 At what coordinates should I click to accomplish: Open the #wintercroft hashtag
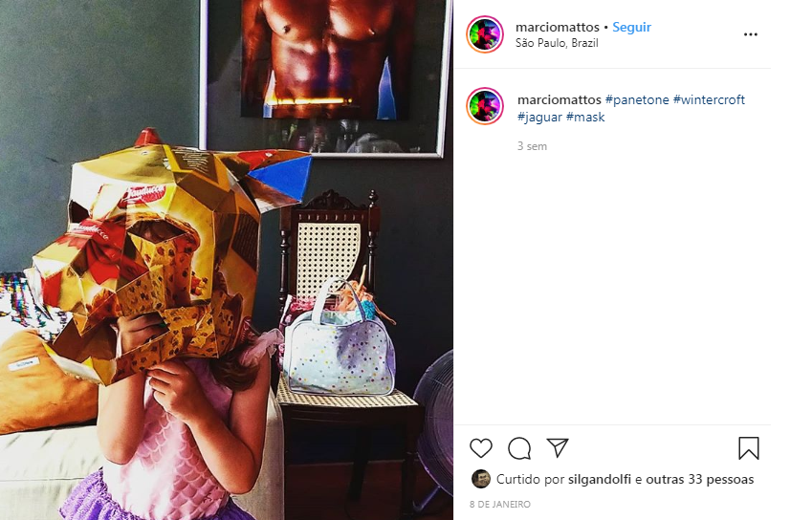pyautogui.click(x=709, y=99)
